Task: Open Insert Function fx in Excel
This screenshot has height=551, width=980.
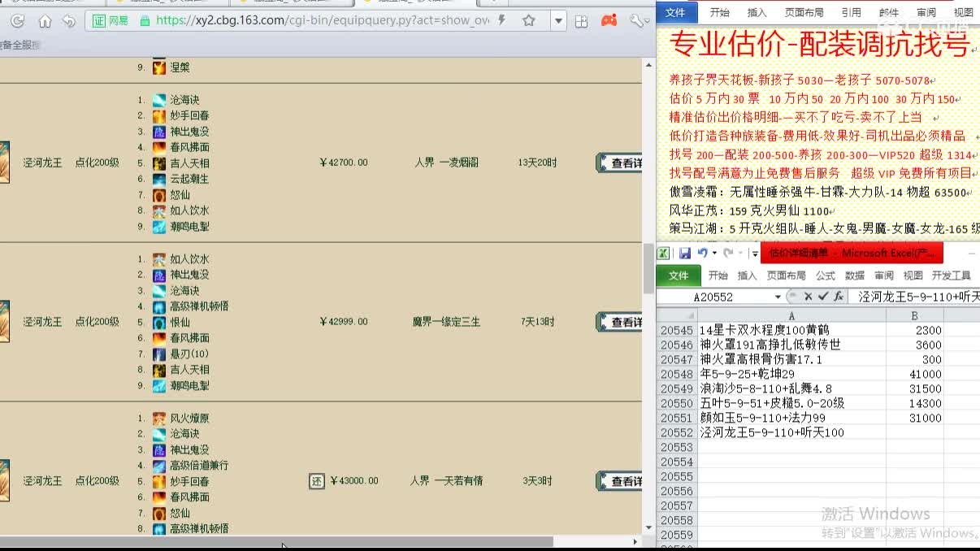Action: tap(839, 297)
